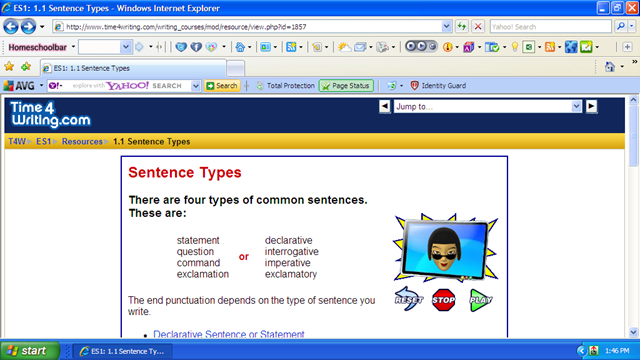This screenshot has width=640, height=360.
Task: Click into the address bar URL field
Action: 253,27
